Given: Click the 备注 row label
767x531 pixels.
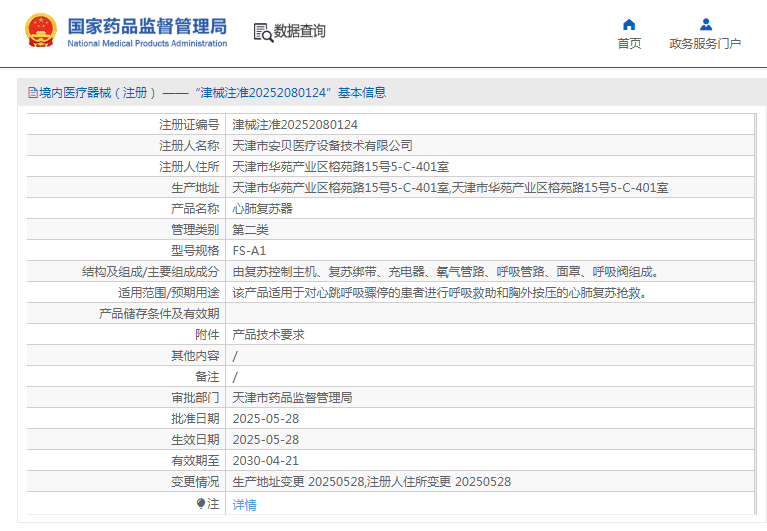Looking at the screenshot, I should pos(207,377).
